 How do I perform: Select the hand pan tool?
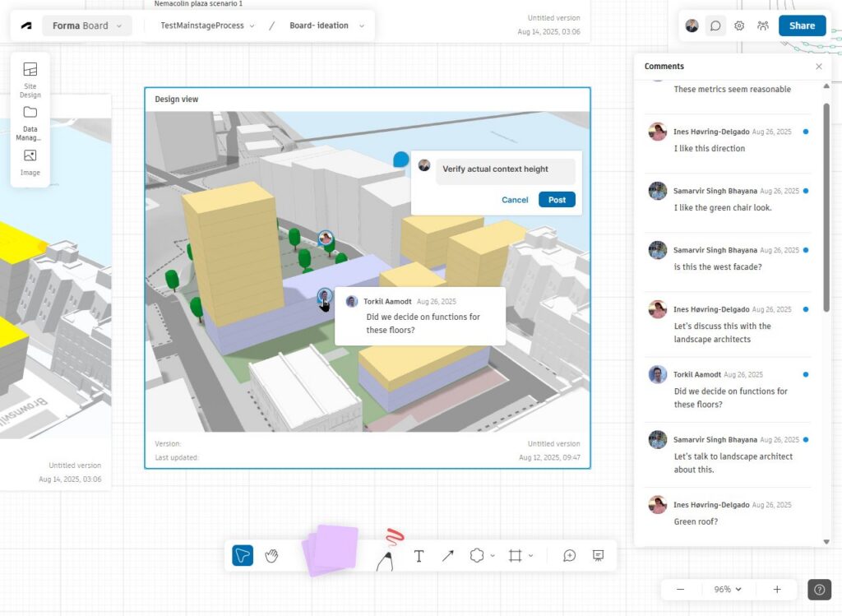click(271, 556)
